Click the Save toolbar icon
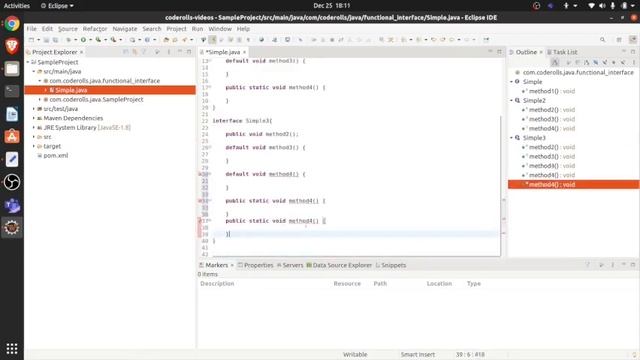640x360 pixels. tap(46, 40)
